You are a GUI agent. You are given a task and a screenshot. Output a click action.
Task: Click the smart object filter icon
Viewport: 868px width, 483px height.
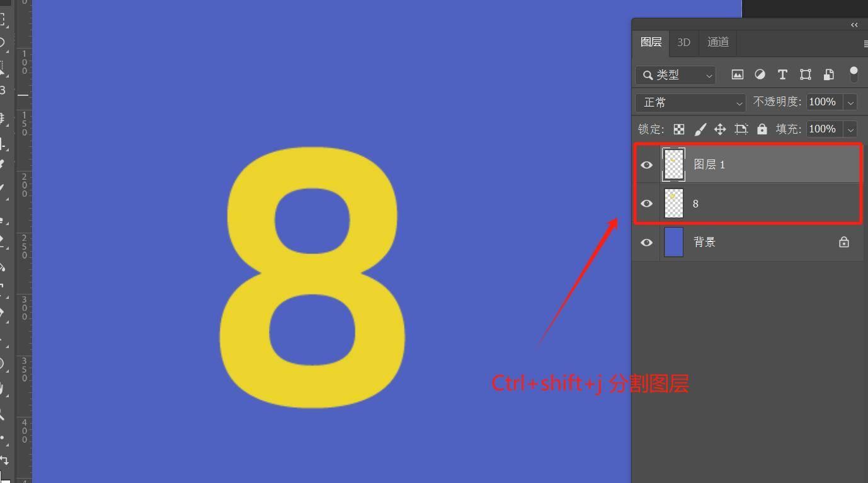coord(828,74)
